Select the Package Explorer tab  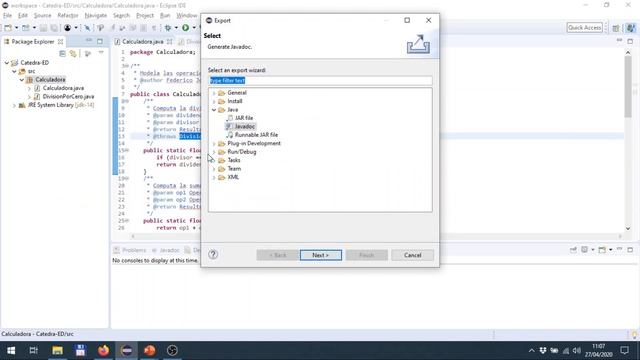[x=33, y=42]
